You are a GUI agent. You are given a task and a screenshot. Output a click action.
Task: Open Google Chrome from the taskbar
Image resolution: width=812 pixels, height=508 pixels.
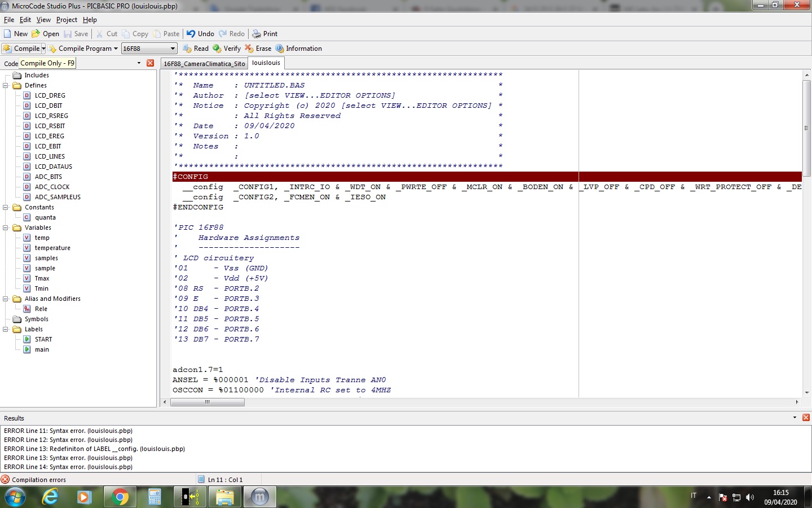coord(120,497)
